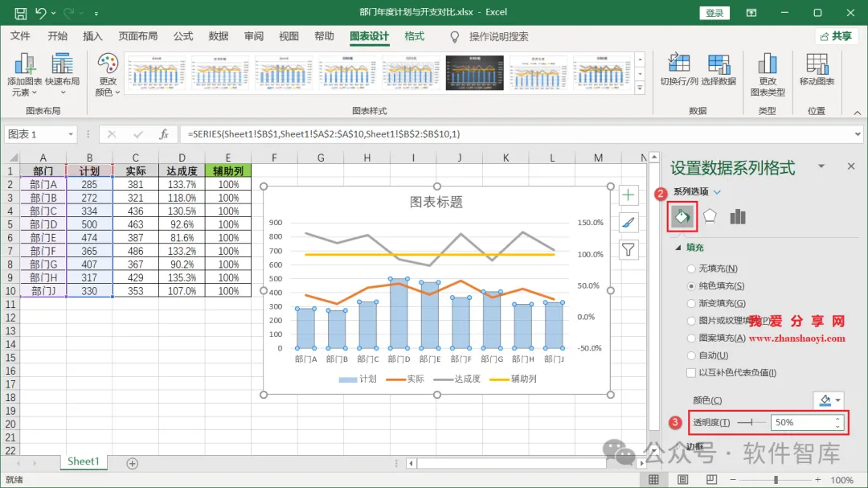The image size is (868, 488).
Task: Open the Series Options bar chart tab
Action: [737, 216]
